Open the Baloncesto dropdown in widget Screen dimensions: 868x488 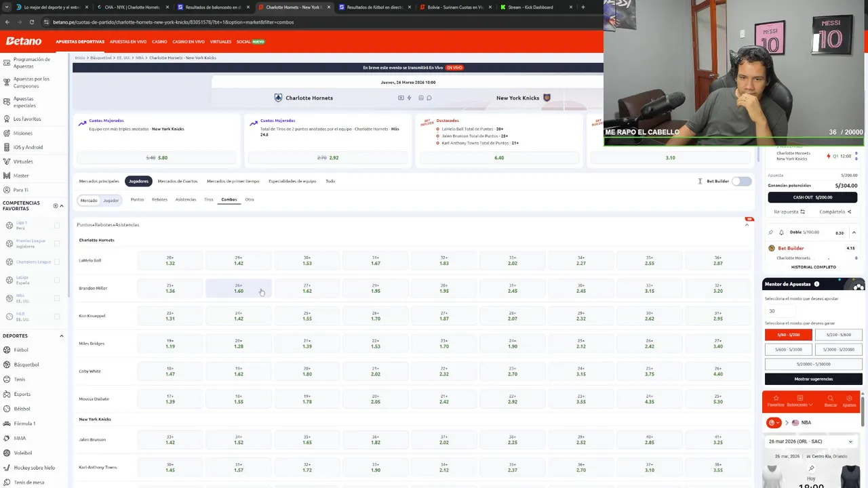point(800,401)
